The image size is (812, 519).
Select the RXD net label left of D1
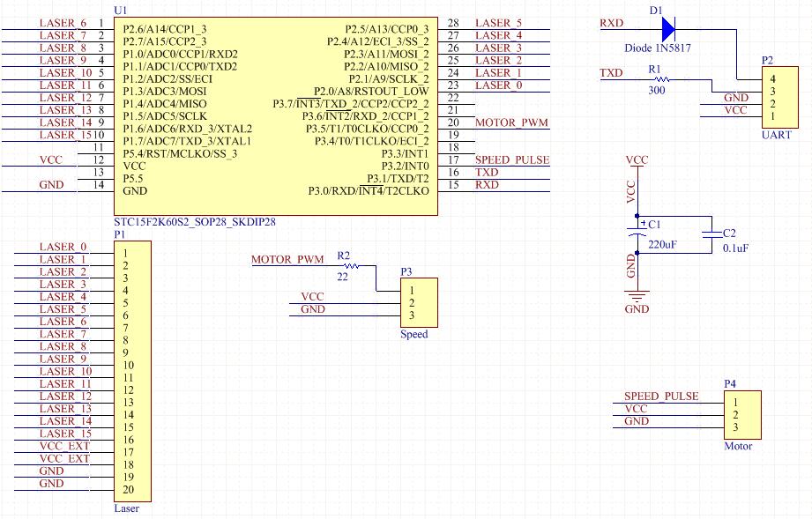[x=611, y=23]
